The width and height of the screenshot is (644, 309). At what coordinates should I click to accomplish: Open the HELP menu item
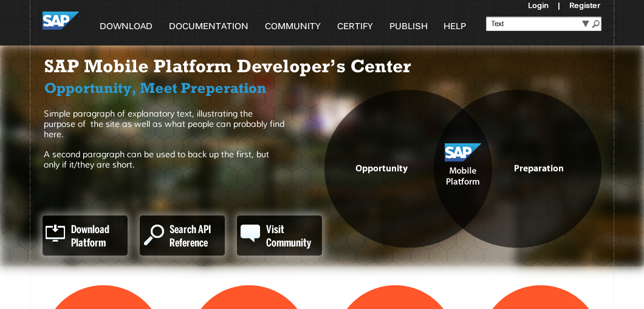click(x=454, y=26)
